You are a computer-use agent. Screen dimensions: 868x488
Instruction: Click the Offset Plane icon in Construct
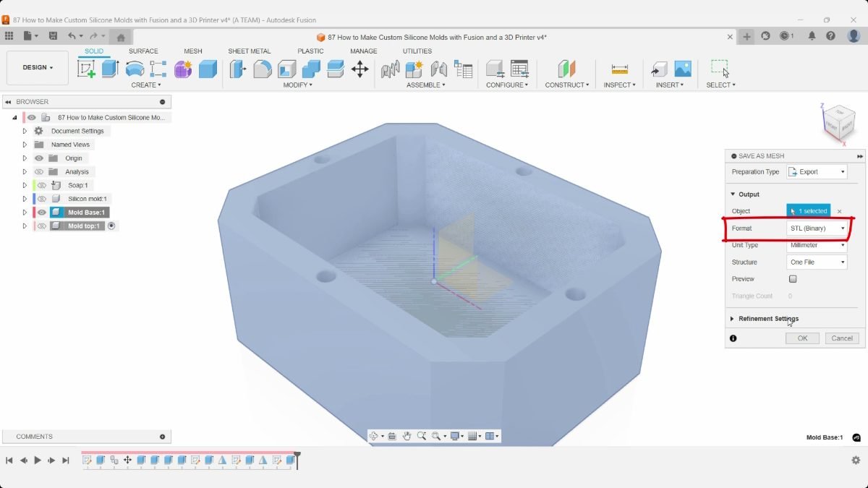(566, 69)
